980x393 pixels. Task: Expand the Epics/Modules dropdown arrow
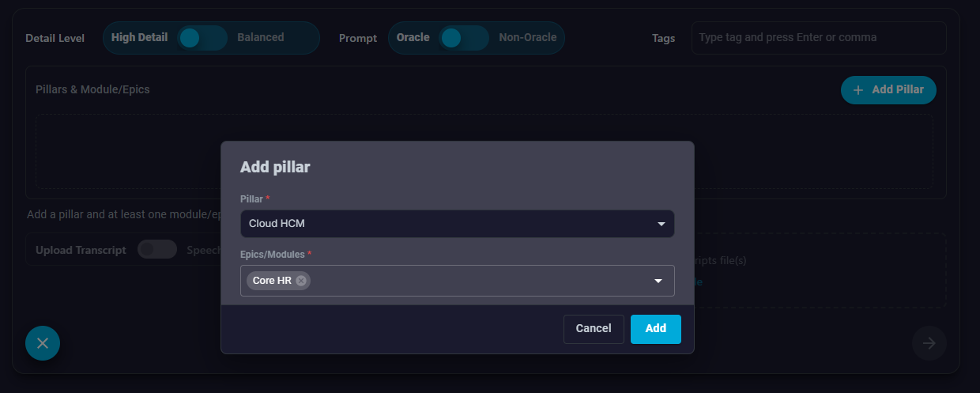[x=658, y=281]
